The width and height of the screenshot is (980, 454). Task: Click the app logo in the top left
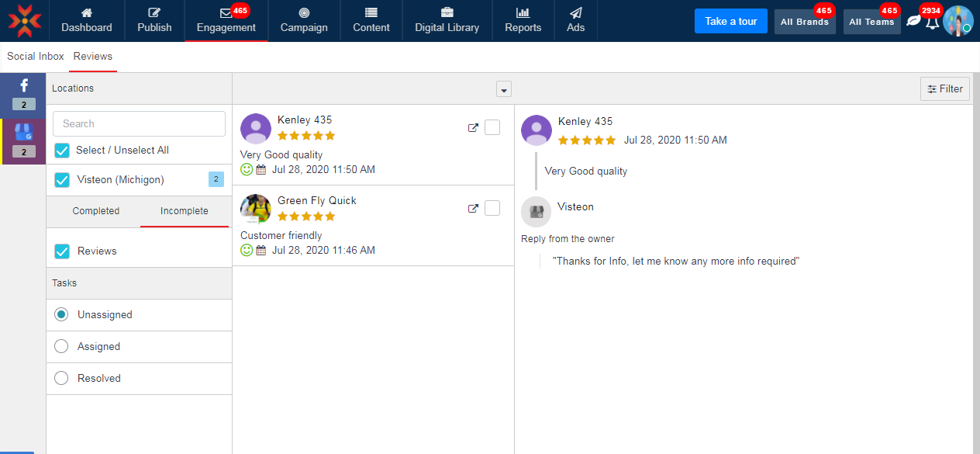(x=25, y=21)
